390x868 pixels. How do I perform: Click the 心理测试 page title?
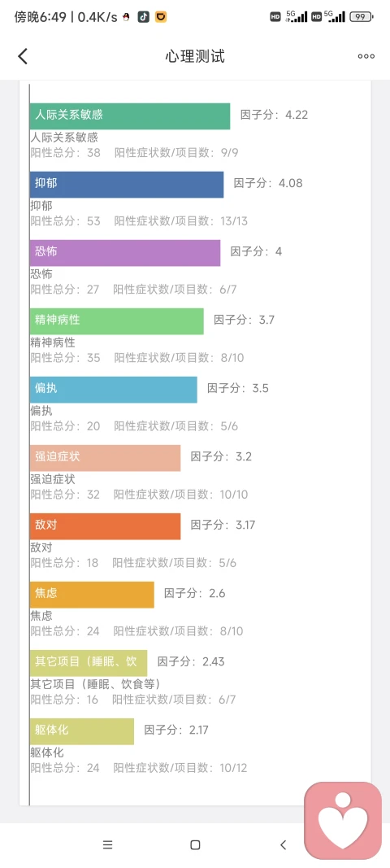[195, 56]
